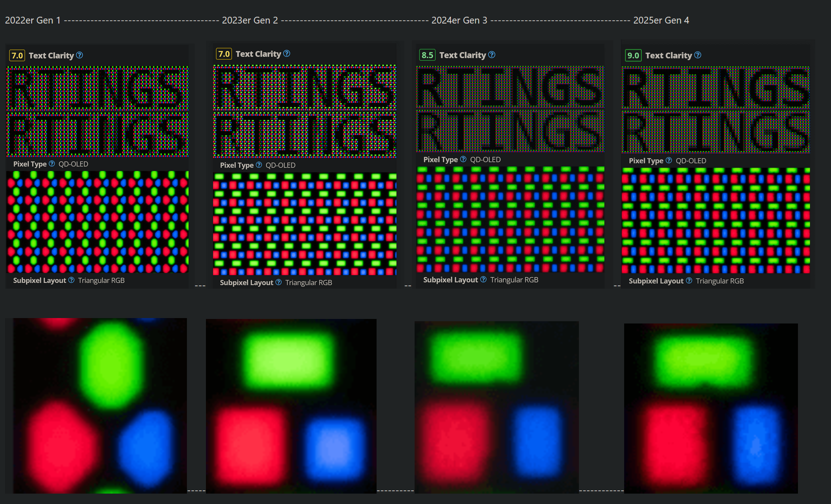Click the "Text Clarity" label in the Gen 1 panel

click(x=51, y=56)
